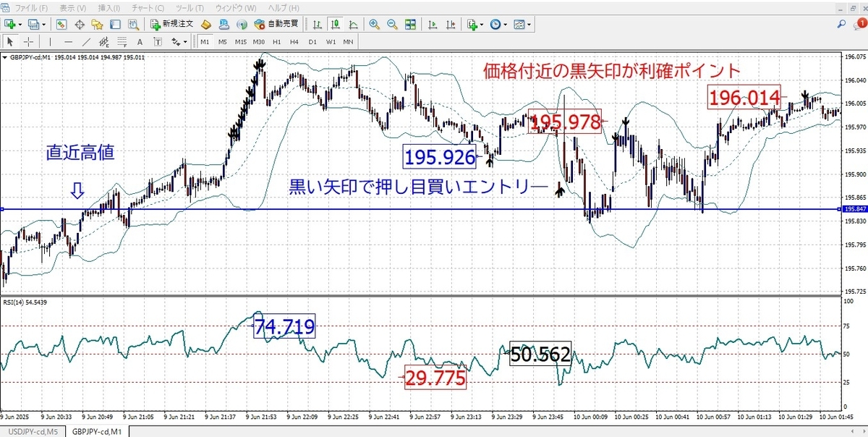The height and width of the screenshot is (437, 868).
Task: Open the blue person-and-cloud toolbar icon
Action: [224, 24]
